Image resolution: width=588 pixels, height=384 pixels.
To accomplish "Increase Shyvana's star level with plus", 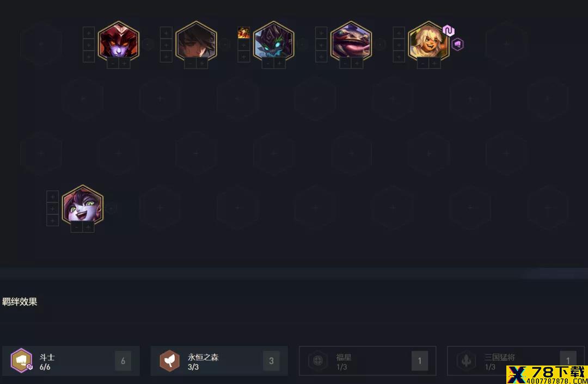I will point(125,63).
